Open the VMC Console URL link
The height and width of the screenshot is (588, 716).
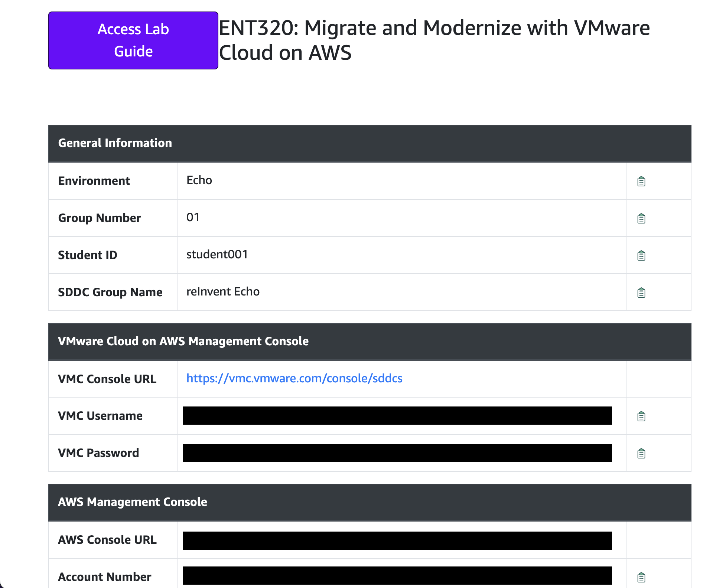point(294,379)
